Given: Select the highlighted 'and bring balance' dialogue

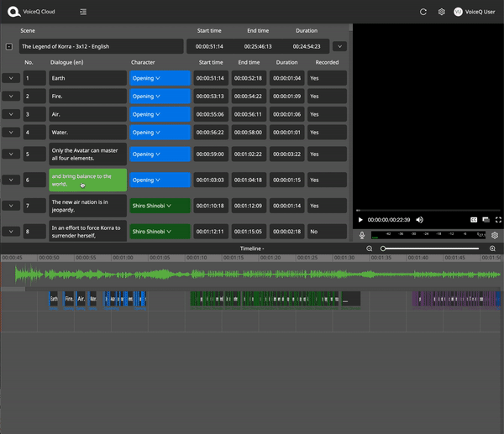Looking at the screenshot, I should click(87, 180).
